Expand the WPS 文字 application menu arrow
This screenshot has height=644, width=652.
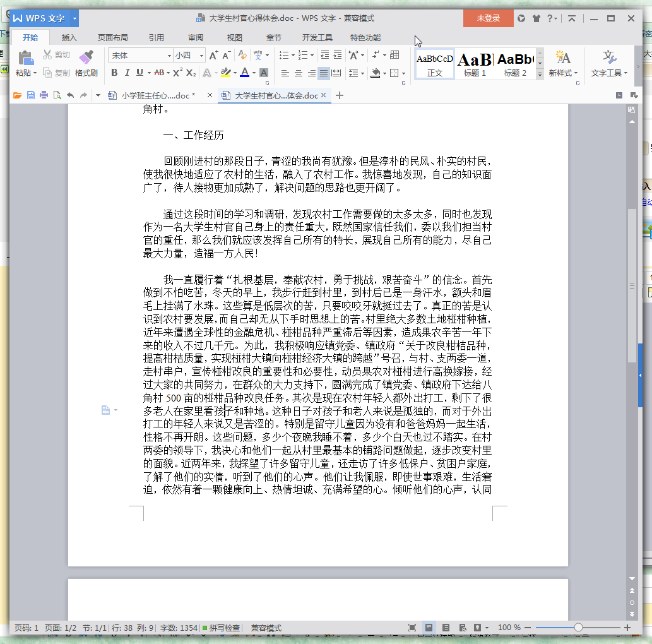click(x=74, y=18)
